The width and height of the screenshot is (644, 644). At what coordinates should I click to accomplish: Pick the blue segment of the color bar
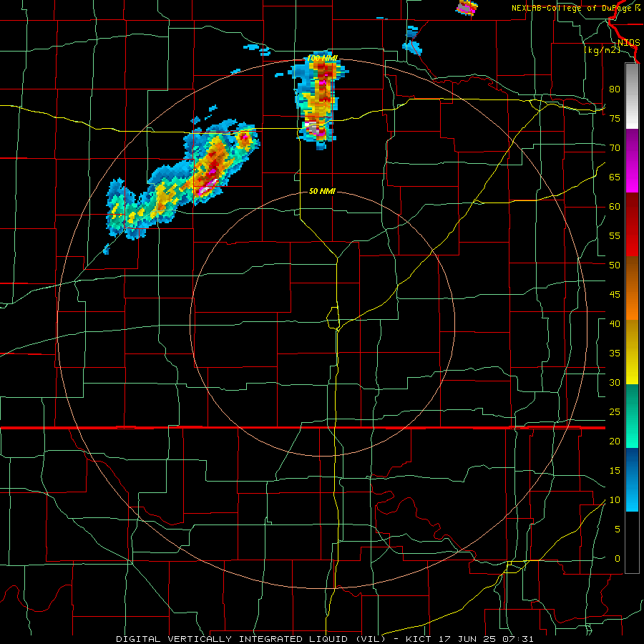click(x=632, y=479)
